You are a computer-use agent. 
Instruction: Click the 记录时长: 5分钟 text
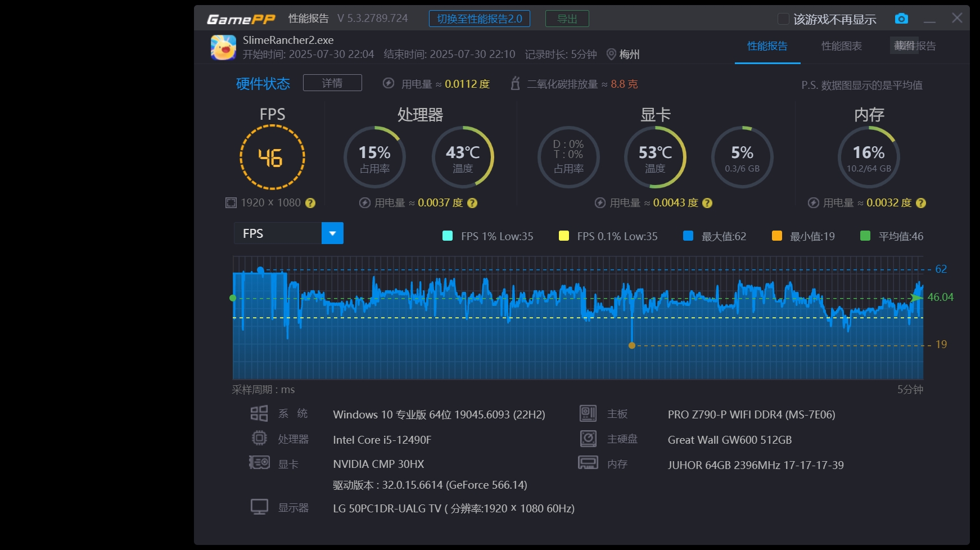pos(561,55)
